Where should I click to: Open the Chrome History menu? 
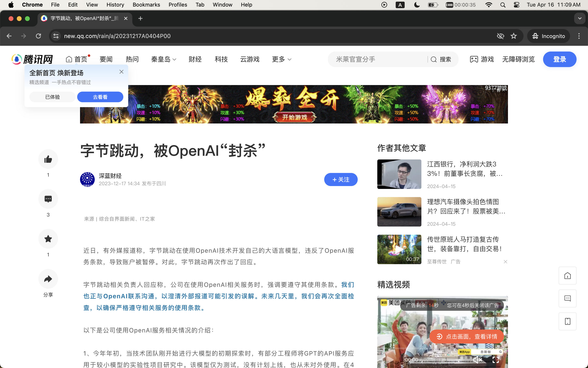tap(115, 5)
